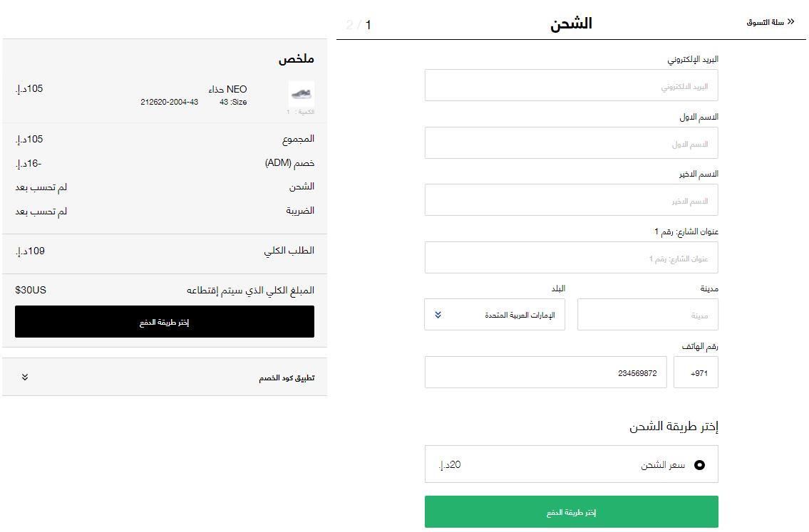Click the NEO shoe product thumbnail

(x=301, y=95)
